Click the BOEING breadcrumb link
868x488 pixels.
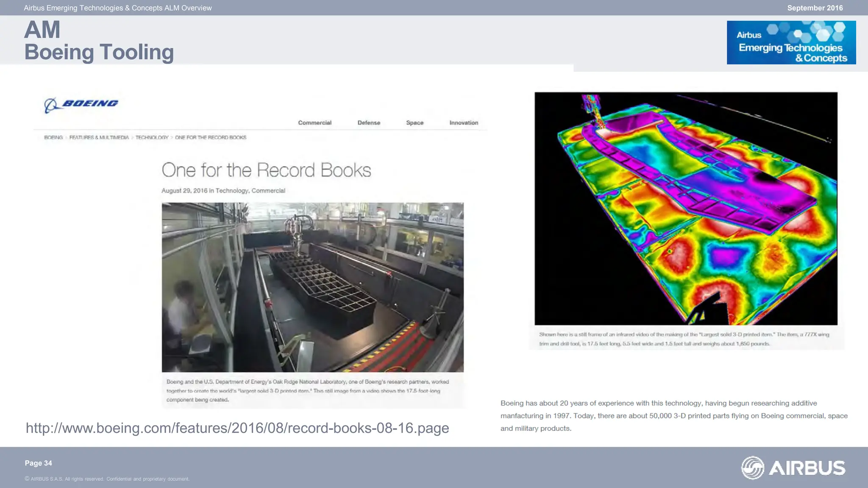(x=53, y=138)
